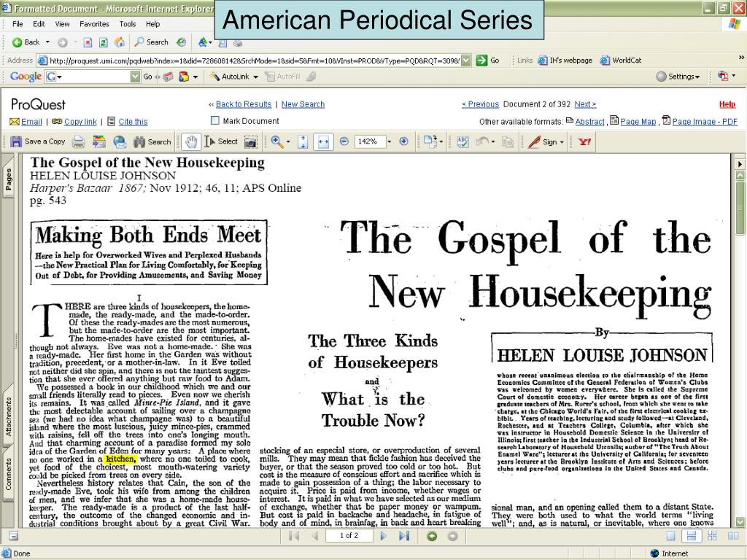This screenshot has height=560, width=747.
Task: Open the Comments side tab
Action: click(x=9, y=474)
